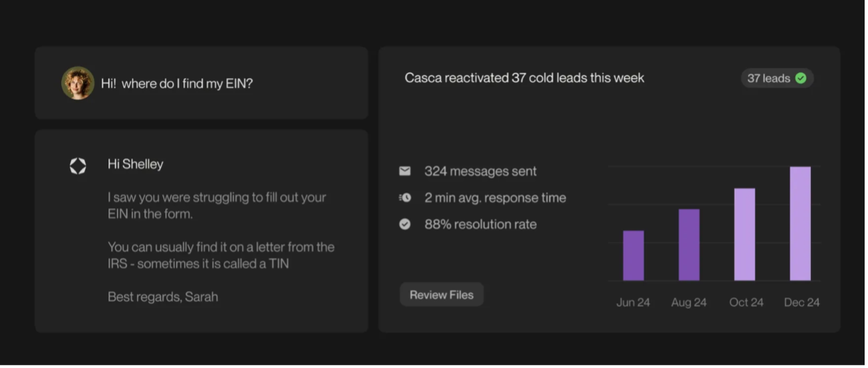Select the tallest Dec 24 bar
Image resolution: width=868 pixels, height=368 pixels.
click(x=800, y=224)
